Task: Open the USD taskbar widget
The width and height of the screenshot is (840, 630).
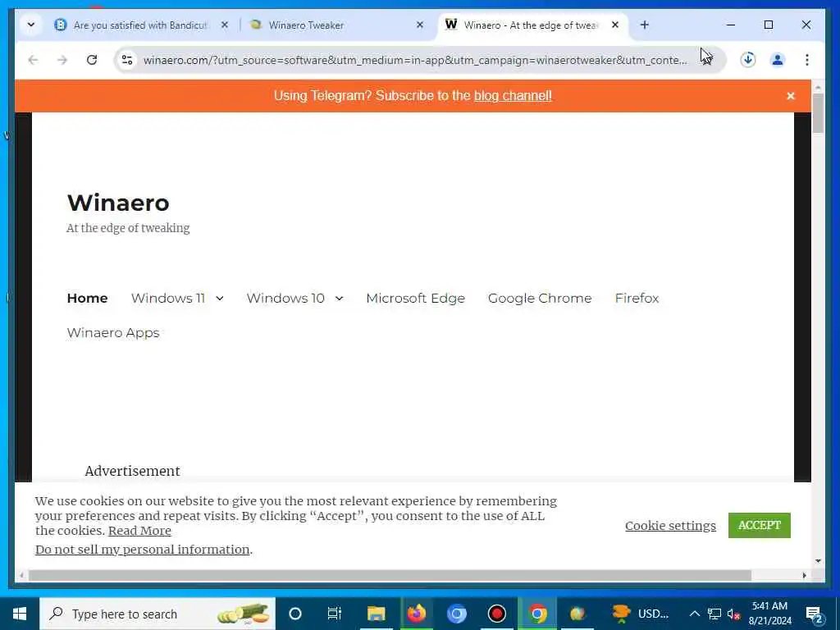Action: coord(640,614)
